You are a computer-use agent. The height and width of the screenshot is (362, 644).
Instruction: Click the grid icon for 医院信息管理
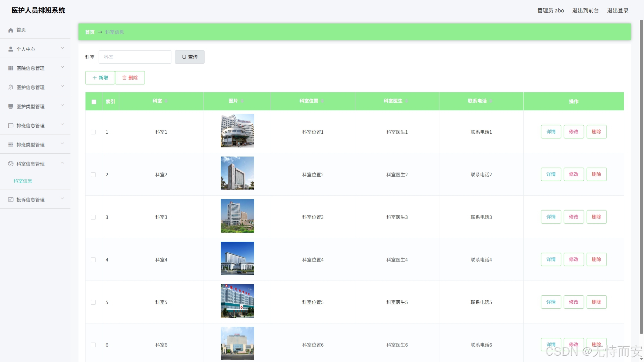11,68
